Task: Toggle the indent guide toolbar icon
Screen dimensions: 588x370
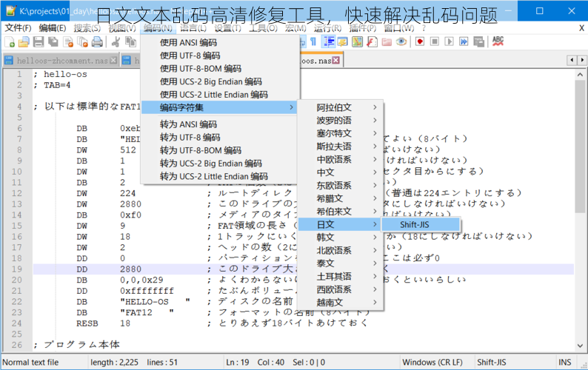Action: click(329, 41)
